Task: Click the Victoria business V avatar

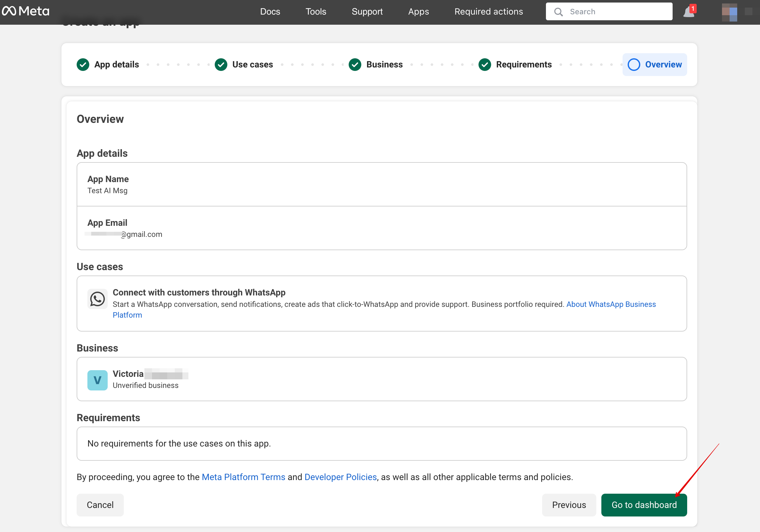Action: tap(97, 380)
